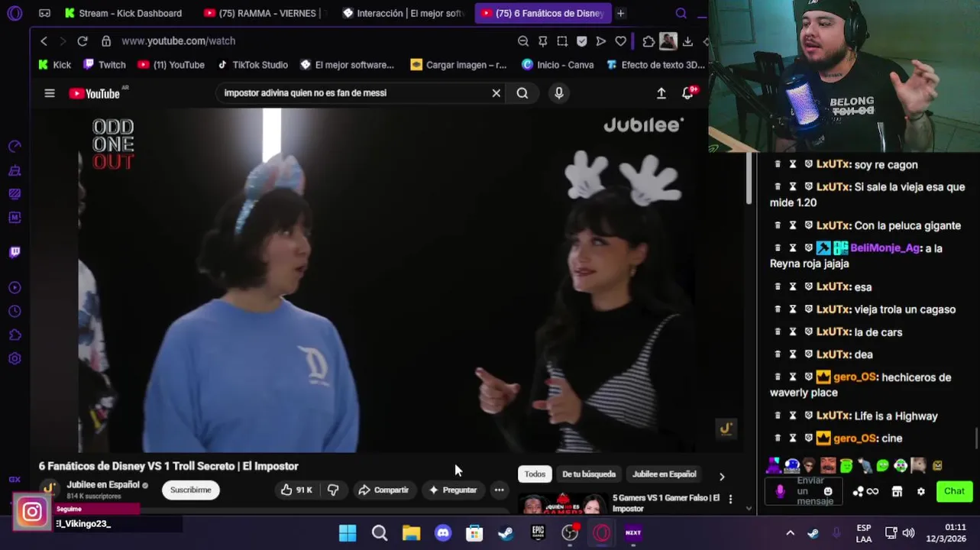Open Opera sidebar history clock
The width and height of the screenshot is (980, 550).
coord(15,312)
